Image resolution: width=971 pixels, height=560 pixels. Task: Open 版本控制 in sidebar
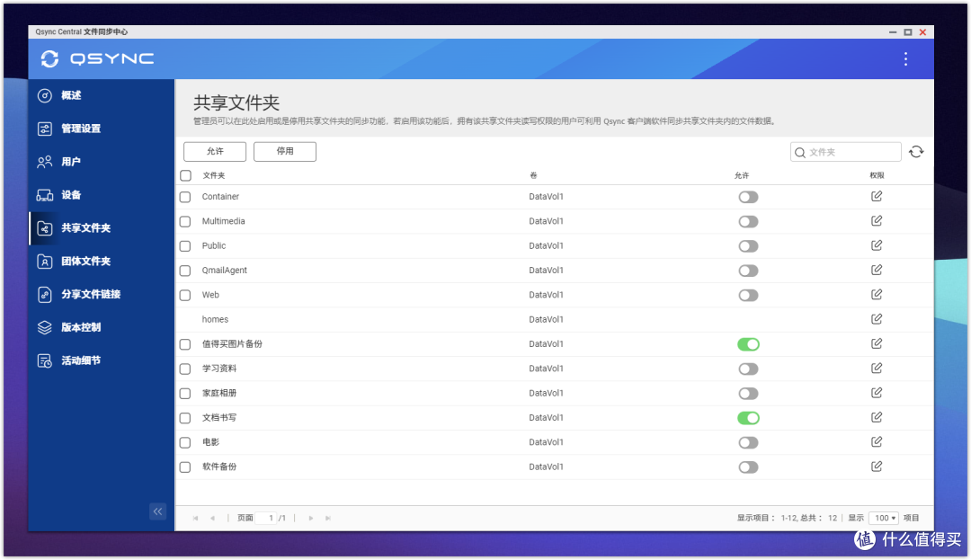coord(102,327)
